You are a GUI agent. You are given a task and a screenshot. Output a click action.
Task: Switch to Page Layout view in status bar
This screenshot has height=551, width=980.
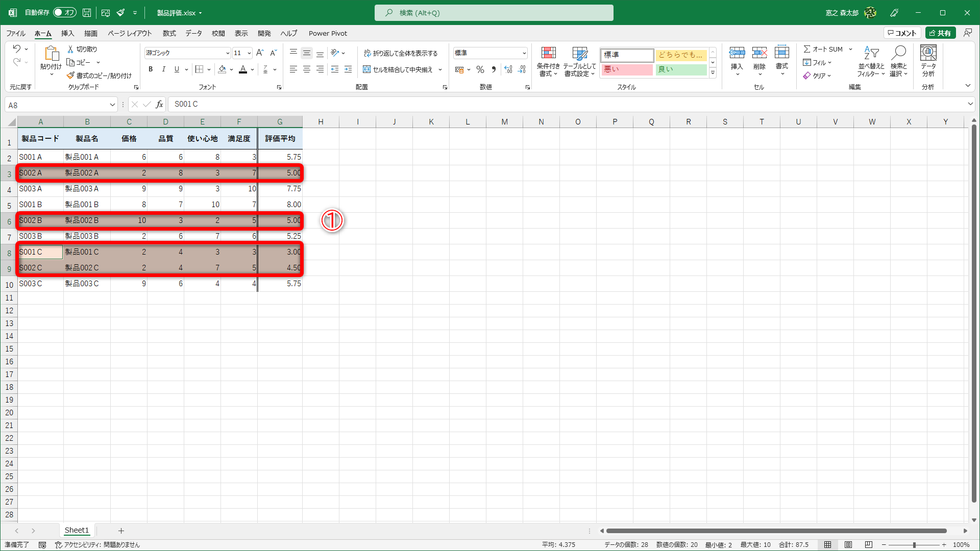(x=848, y=545)
